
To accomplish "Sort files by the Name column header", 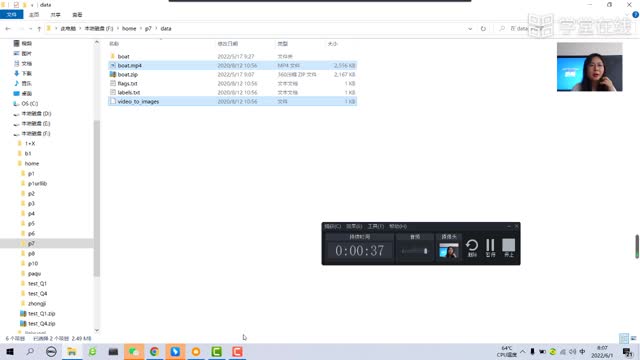I will click(114, 44).
